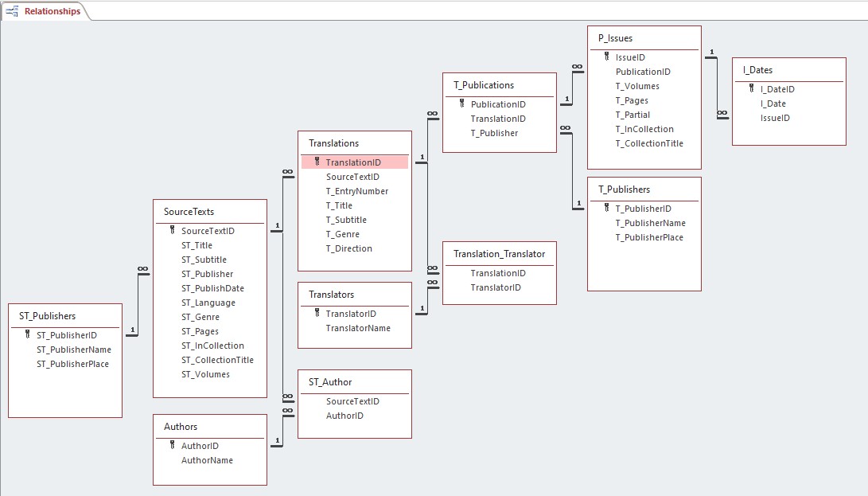
Task: Select the ST_Volumes field
Action: pos(205,374)
